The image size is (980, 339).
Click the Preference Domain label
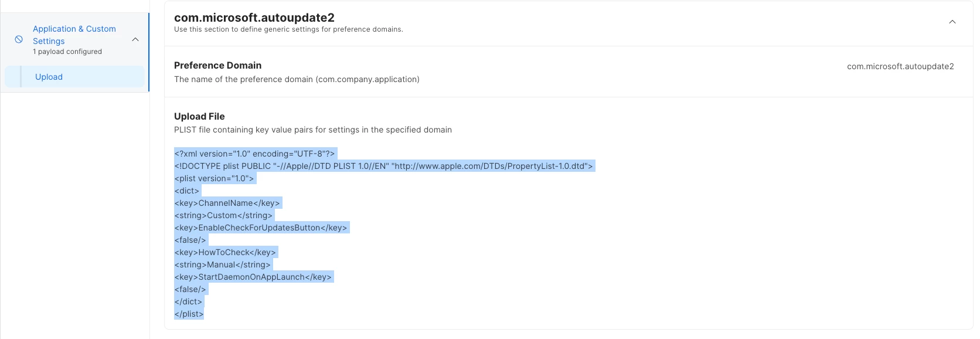(x=217, y=65)
